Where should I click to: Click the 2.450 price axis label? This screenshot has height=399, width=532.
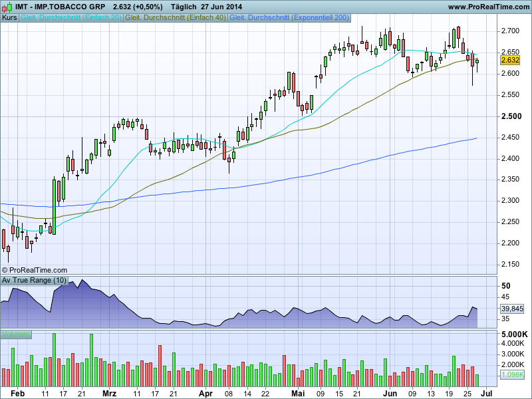click(x=510, y=138)
